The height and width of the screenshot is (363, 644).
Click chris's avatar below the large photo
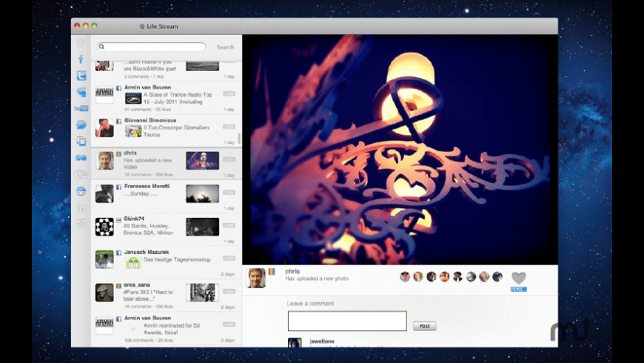coord(256,278)
